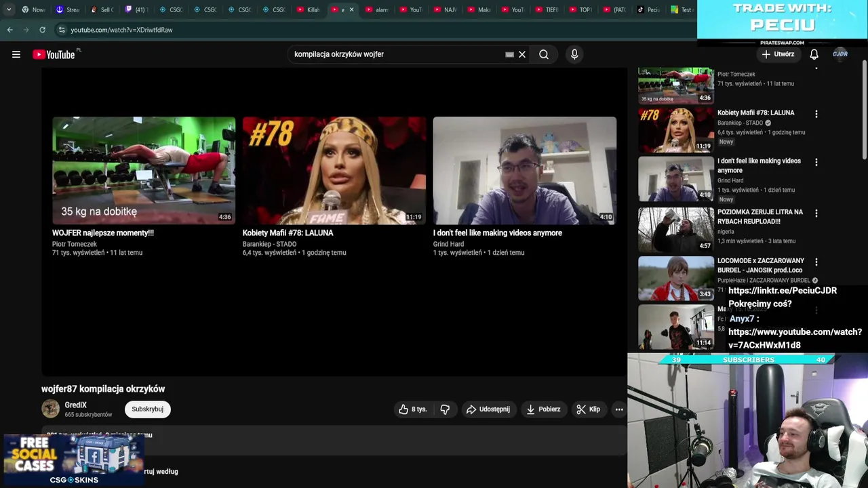Reload the current page
Viewport: 868px width, 488px height.
click(42, 30)
